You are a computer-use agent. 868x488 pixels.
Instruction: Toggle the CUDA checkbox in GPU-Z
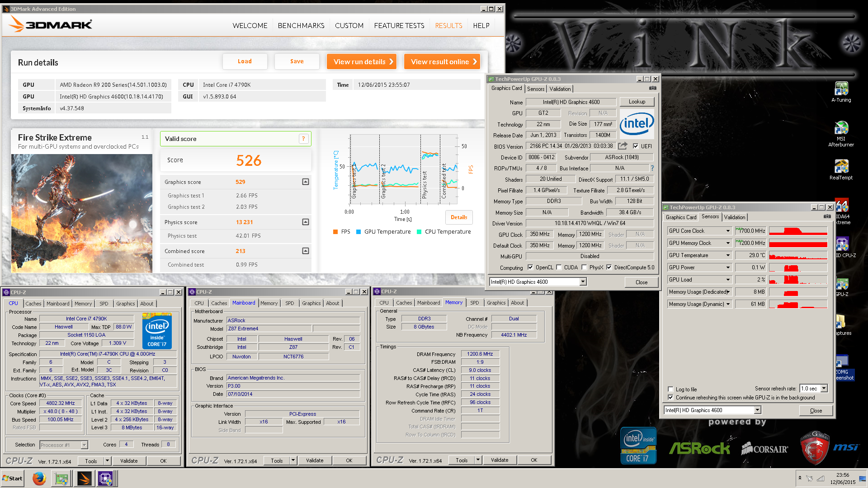[559, 267]
